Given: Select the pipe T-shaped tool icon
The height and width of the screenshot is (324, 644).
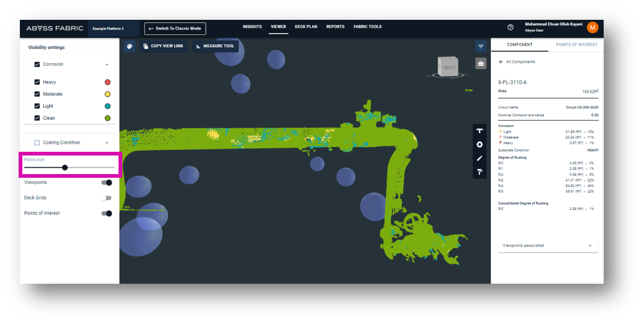Looking at the screenshot, I should coord(480,131).
